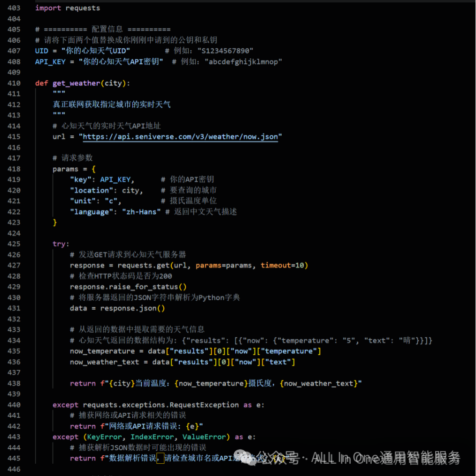Click the "language": "zh-Hans" dictionary entry
This screenshot has width=476, height=476.
[x=115, y=212]
